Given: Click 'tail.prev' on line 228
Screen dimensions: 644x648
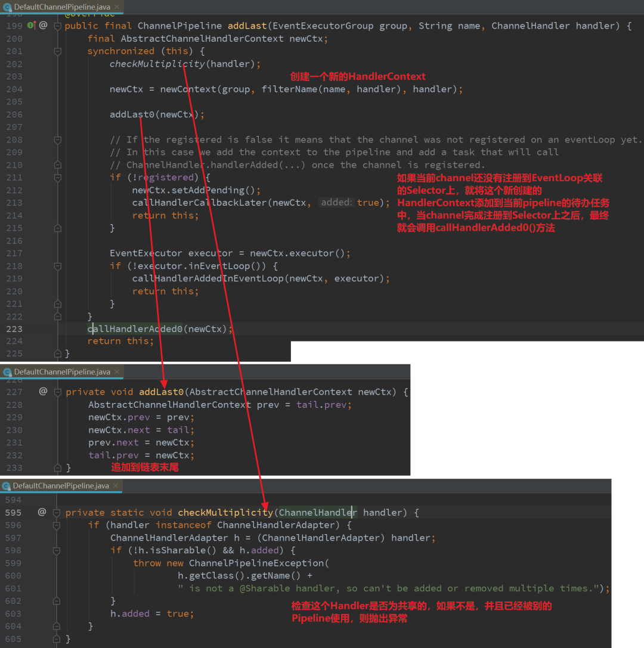Looking at the screenshot, I should 321,405.
